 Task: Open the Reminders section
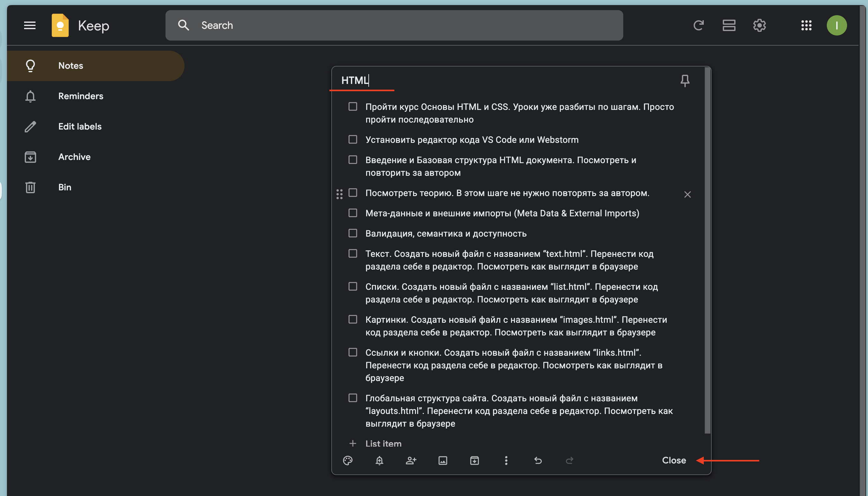tap(95, 96)
